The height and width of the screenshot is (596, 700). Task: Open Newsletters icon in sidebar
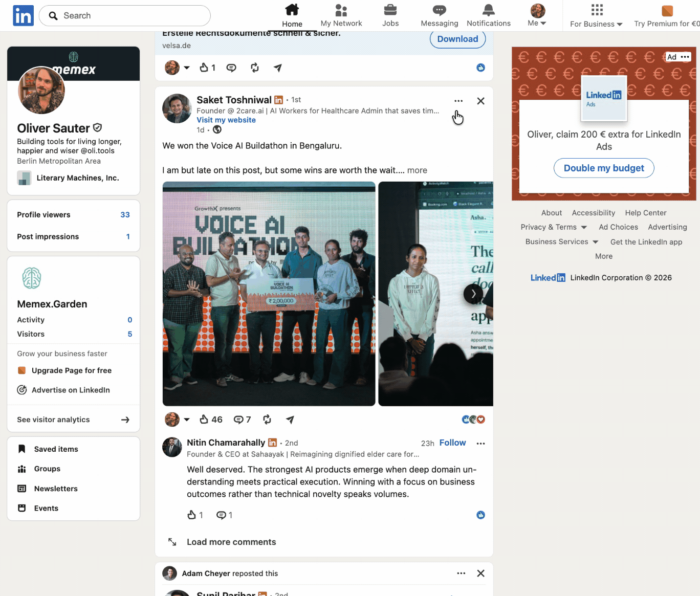point(22,489)
